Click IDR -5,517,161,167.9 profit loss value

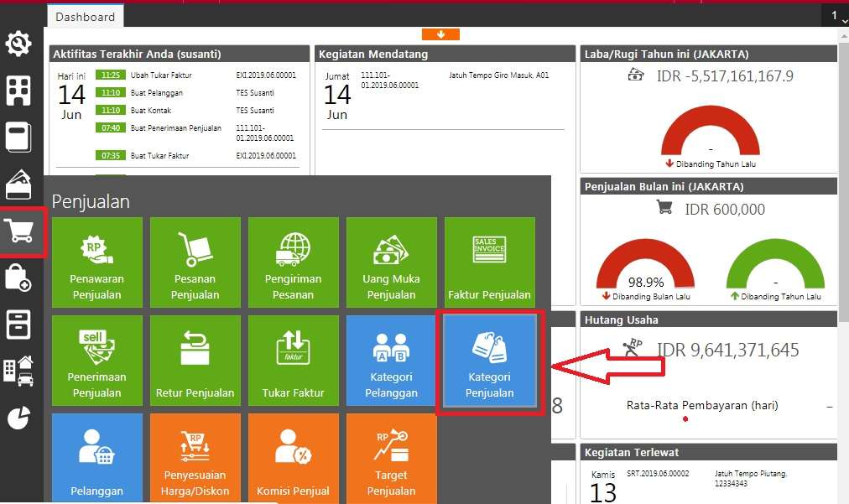[x=725, y=76]
